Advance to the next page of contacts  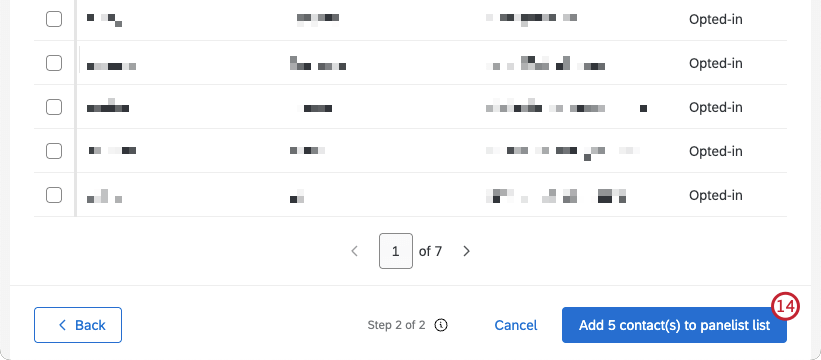coord(467,251)
